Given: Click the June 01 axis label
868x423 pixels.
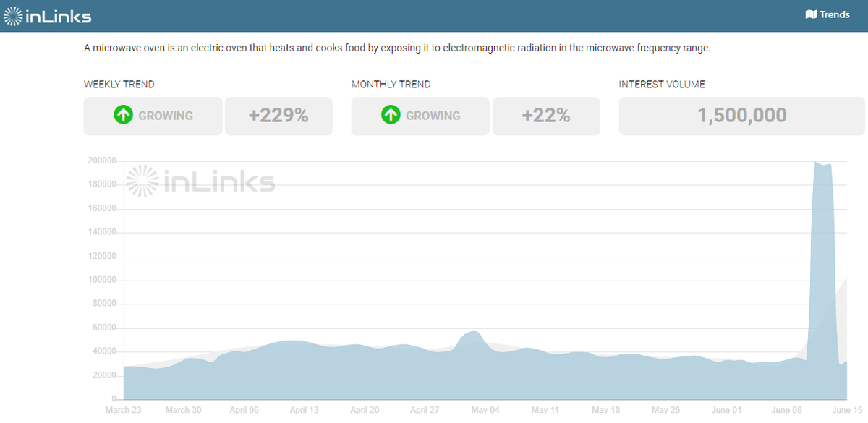Looking at the screenshot, I should tap(726, 410).
